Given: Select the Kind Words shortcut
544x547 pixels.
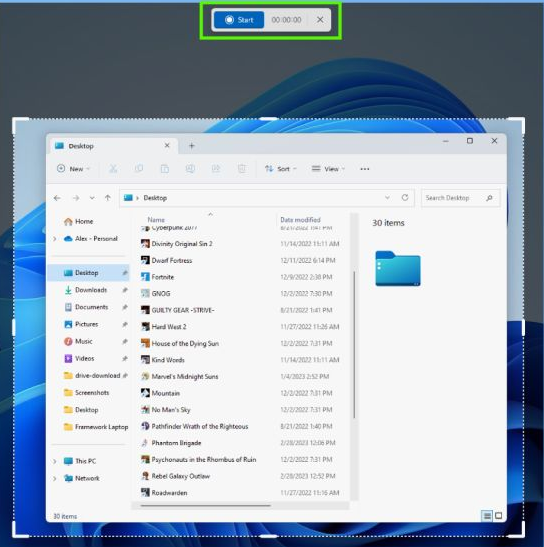Looking at the screenshot, I should 163,360.
